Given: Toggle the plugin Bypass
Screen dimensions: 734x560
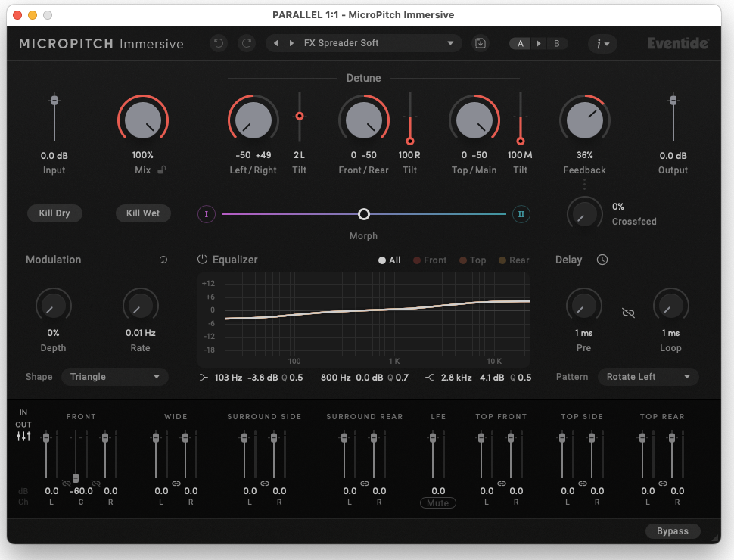Looking at the screenshot, I should (673, 531).
